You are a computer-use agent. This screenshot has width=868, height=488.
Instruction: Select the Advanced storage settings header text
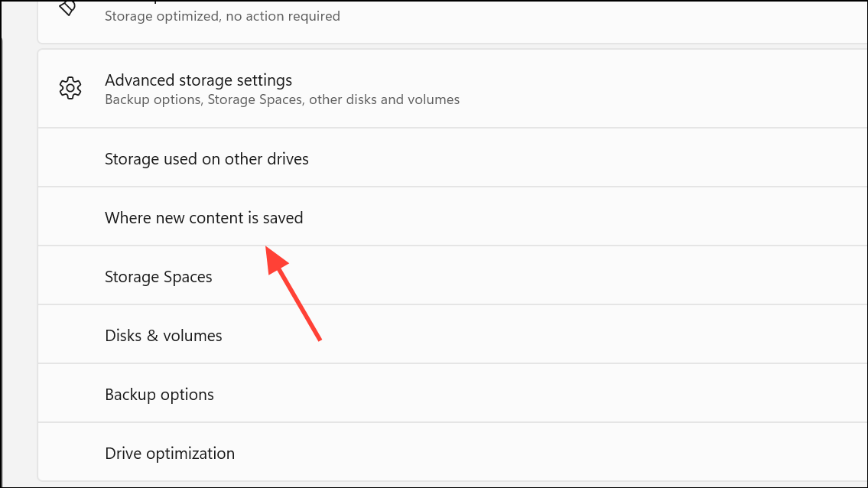198,80
